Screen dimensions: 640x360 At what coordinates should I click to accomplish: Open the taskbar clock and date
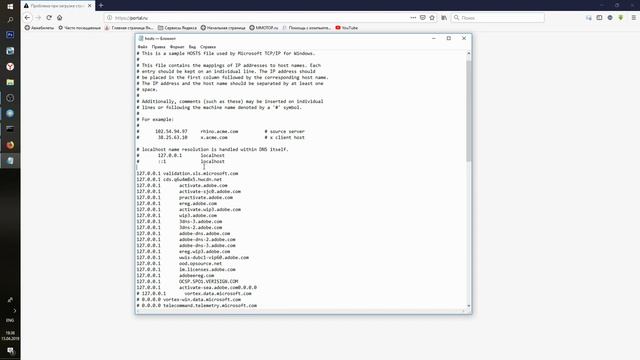pyautogui.click(x=10, y=336)
